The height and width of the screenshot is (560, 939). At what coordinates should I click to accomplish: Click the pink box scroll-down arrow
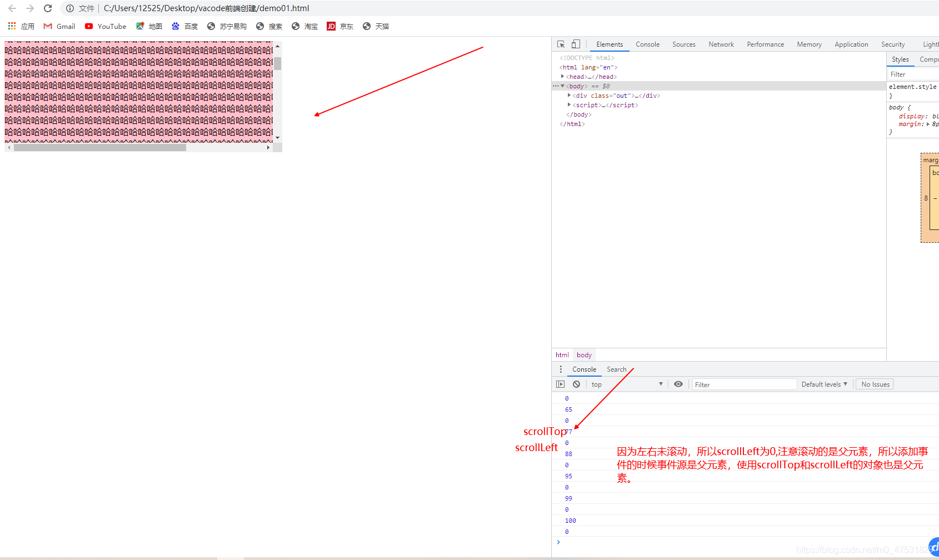tap(277, 138)
